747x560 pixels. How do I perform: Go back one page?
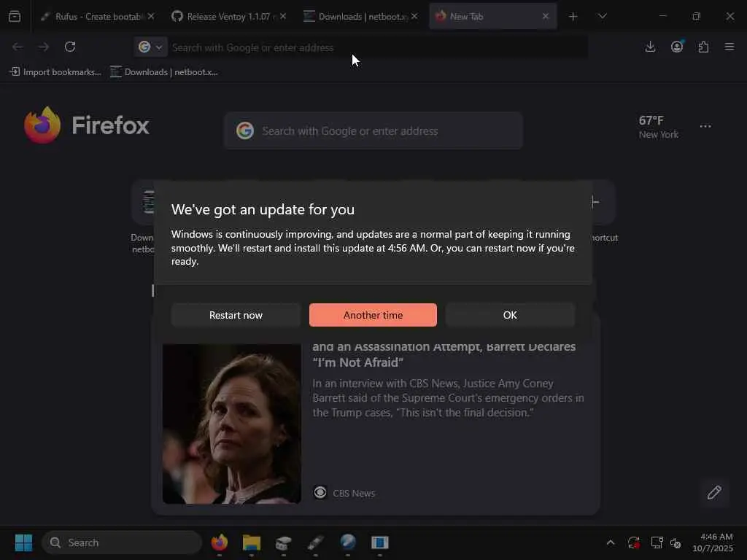point(18,47)
